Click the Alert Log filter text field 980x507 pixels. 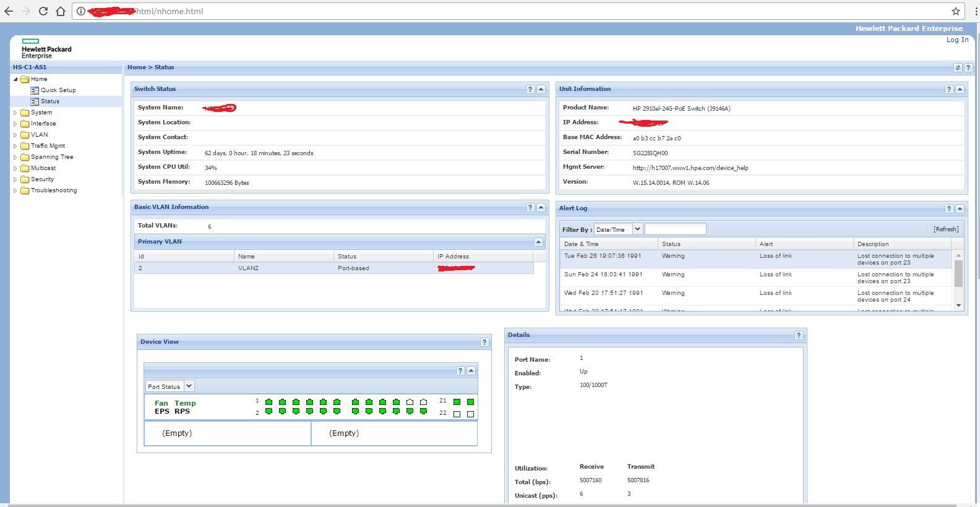[x=675, y=229]
